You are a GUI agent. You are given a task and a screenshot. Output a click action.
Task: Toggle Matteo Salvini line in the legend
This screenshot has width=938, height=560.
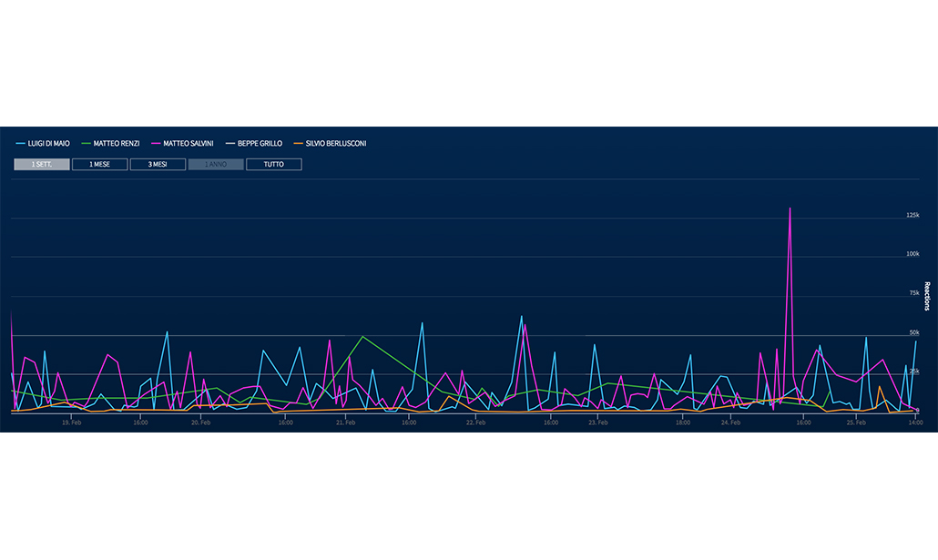click(x=187, y=144)
